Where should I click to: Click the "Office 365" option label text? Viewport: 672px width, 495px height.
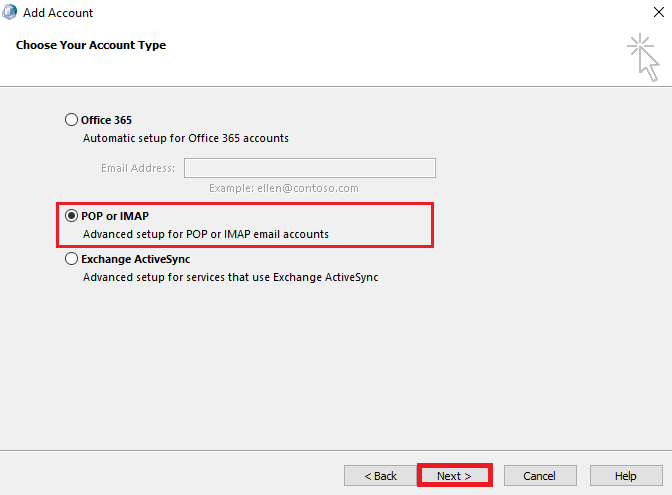(x=106, y=120)
